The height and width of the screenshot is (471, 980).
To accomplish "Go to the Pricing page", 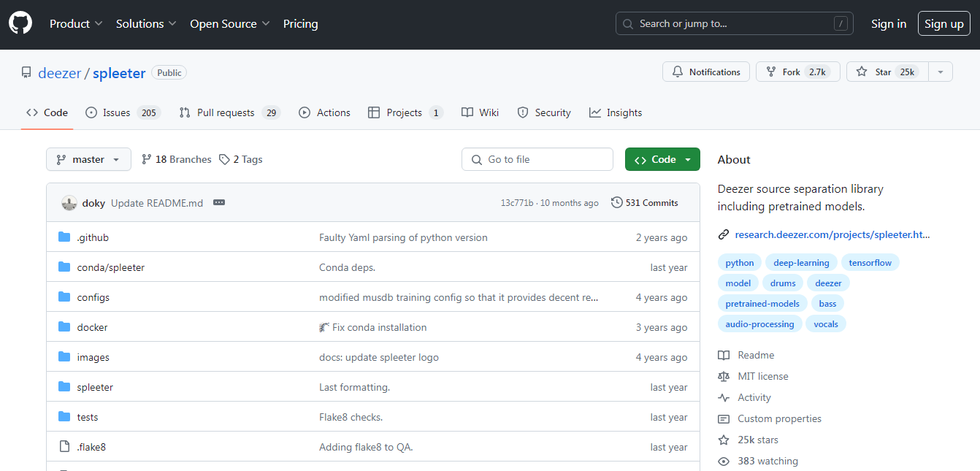I will point(301,24).
